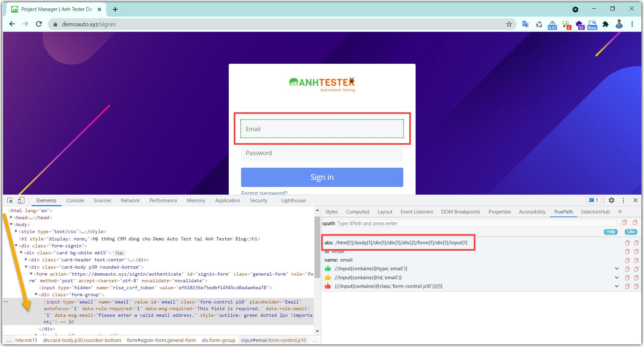Viewport: 644px width, 347px height.
Task: Open the Extensions puzzle piece menu
Action: (606, 24)
